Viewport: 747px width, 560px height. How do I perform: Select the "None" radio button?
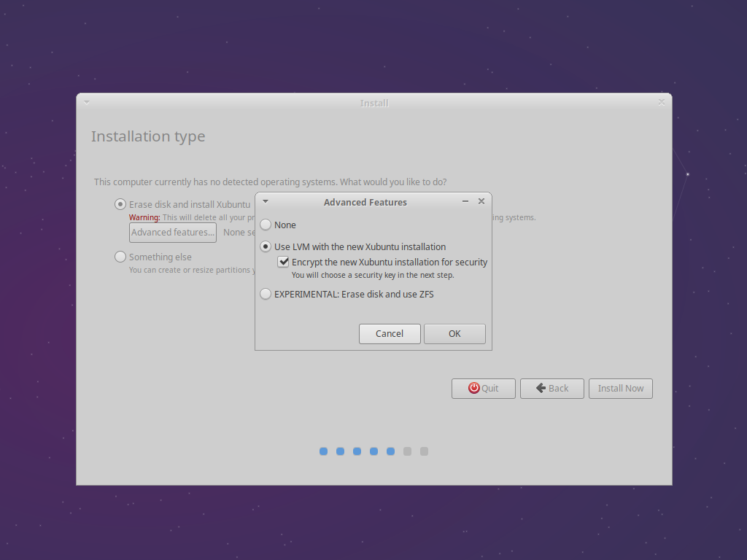coord(265,225)
